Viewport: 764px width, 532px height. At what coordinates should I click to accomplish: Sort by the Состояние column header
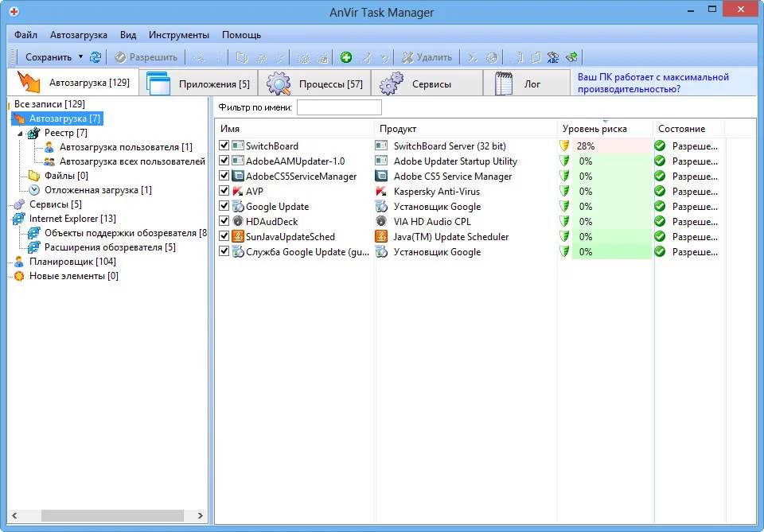point(688,129)
